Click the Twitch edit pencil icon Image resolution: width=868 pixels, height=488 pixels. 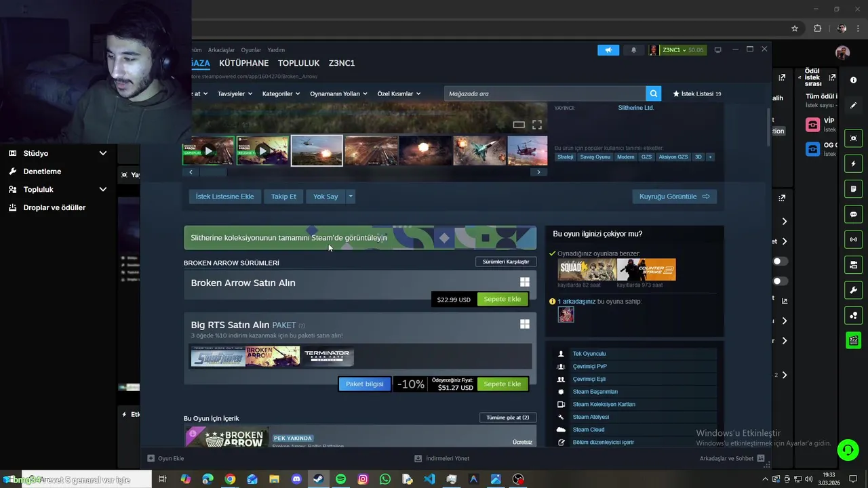(854, 106)
